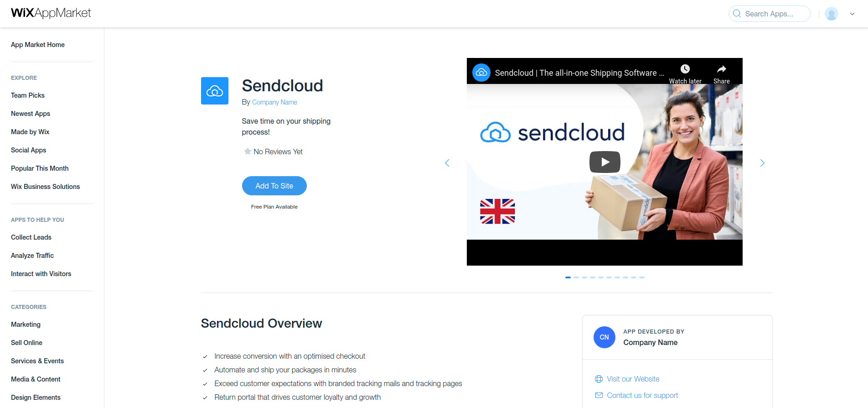Open Media & Content category
The image size is (868, 408).
point(36,379)
